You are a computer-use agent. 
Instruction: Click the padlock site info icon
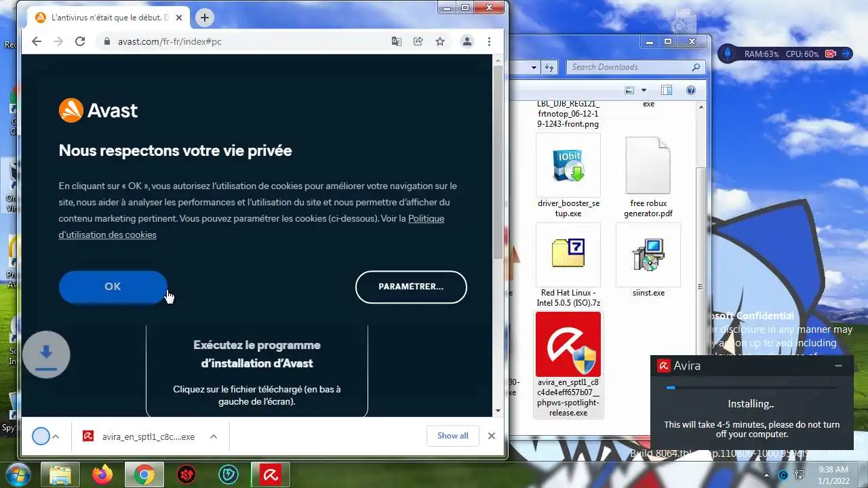[x=107, y=41]
